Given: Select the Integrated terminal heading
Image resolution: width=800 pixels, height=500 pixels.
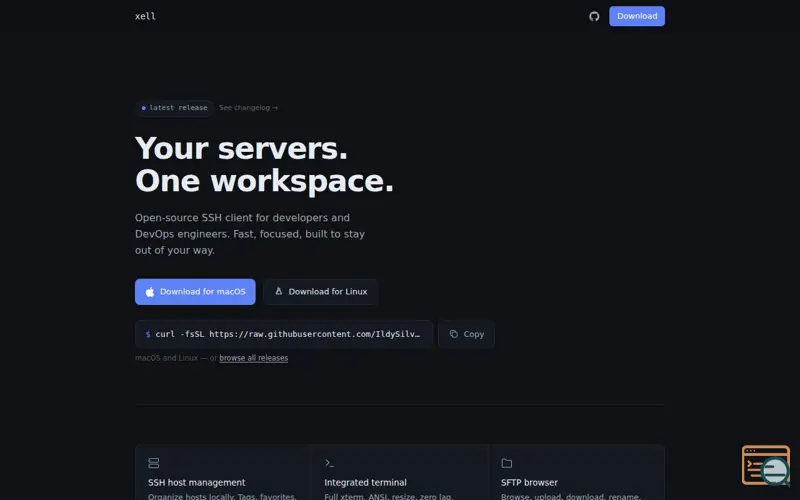Looking at the screenshot, I should [365, 483].
